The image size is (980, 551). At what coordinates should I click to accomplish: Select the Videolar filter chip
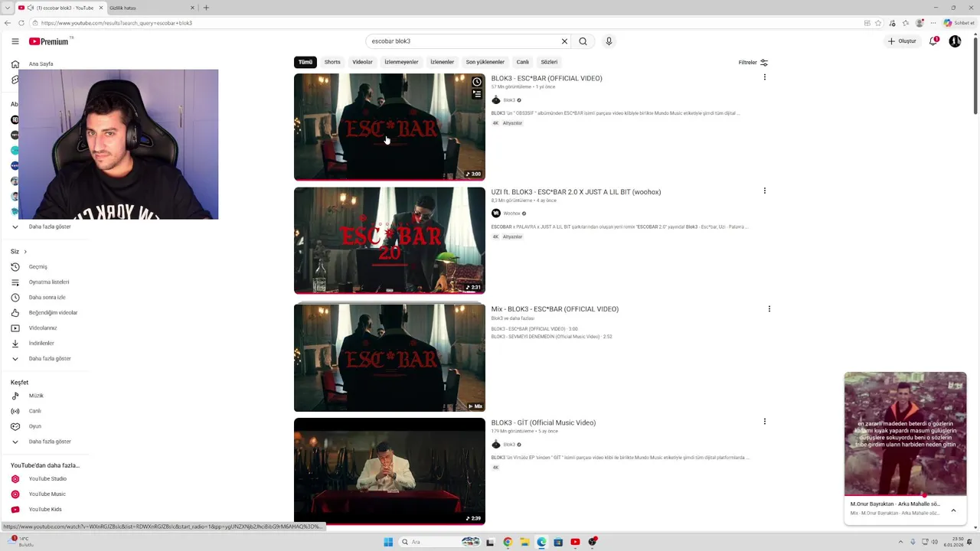362,62
